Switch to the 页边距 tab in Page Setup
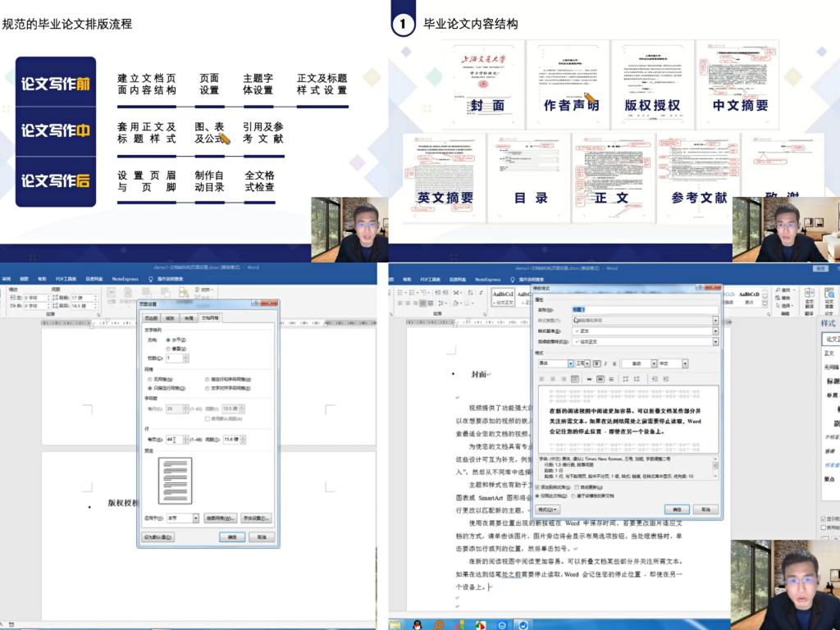The height and width of the screenshot is (630, 840). pyautogui.click(x=152, y=317)
